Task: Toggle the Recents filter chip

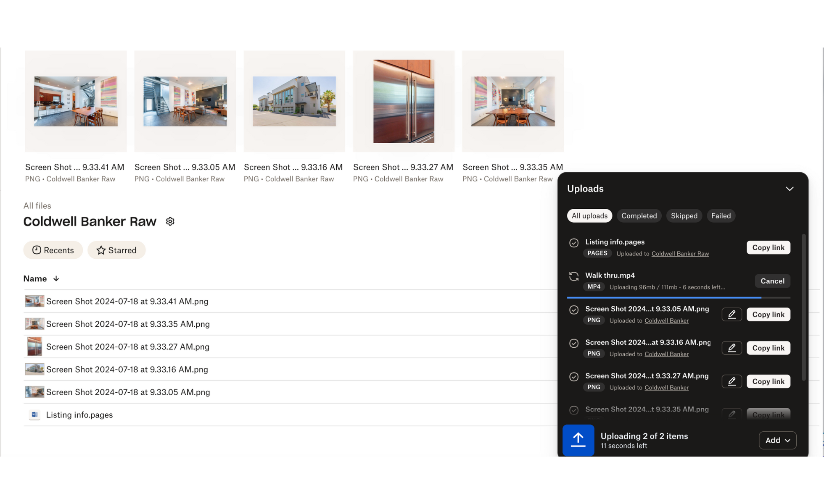Action: click(x=53, y=250)
